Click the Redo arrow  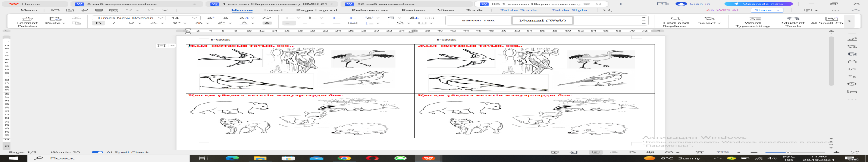tap(151, 10)
